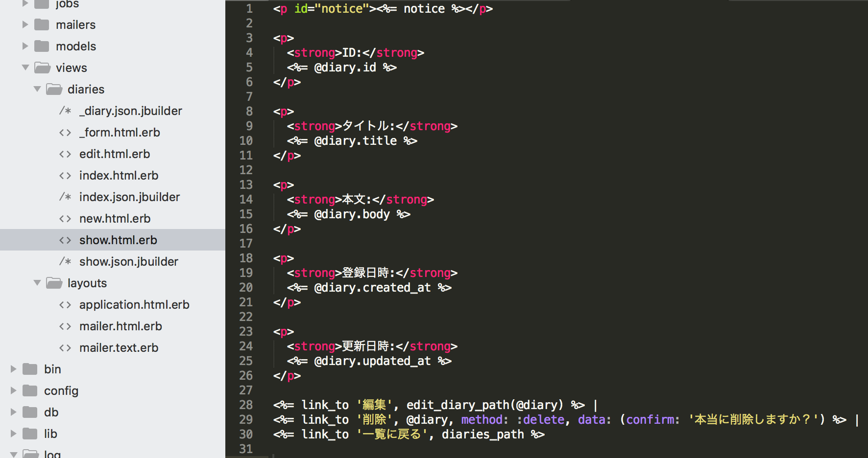Open index.html.erb file
The width and height of the screenshot is (868, 458).
(119, 175)
